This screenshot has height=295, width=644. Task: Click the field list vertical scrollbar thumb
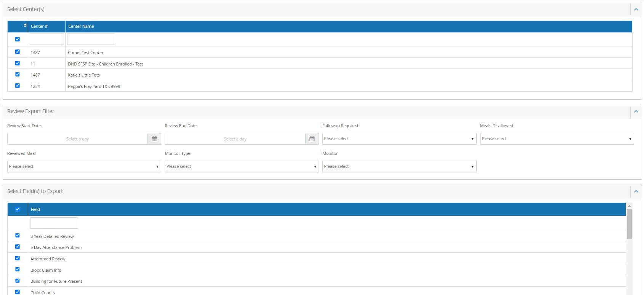pos(629,224)
